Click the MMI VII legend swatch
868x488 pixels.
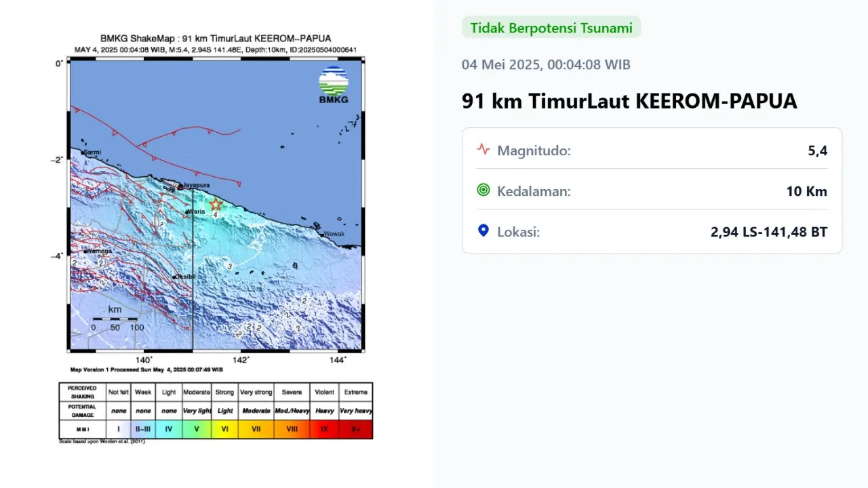point(256,429)
